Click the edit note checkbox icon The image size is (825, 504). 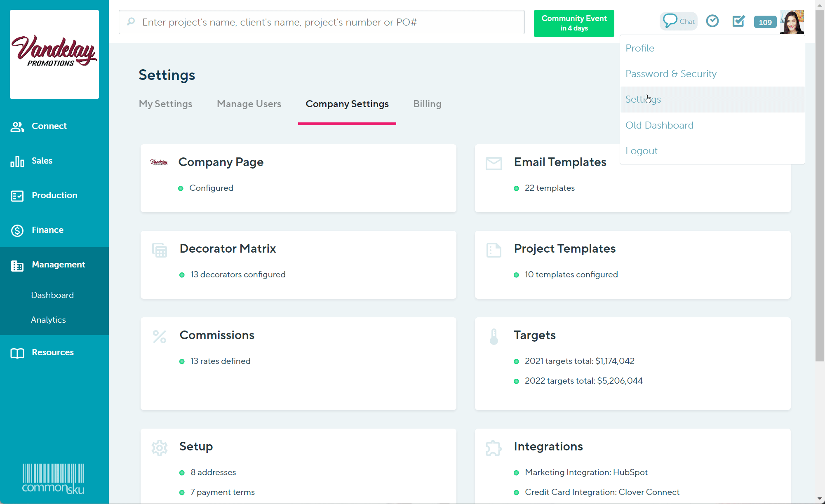738,21
